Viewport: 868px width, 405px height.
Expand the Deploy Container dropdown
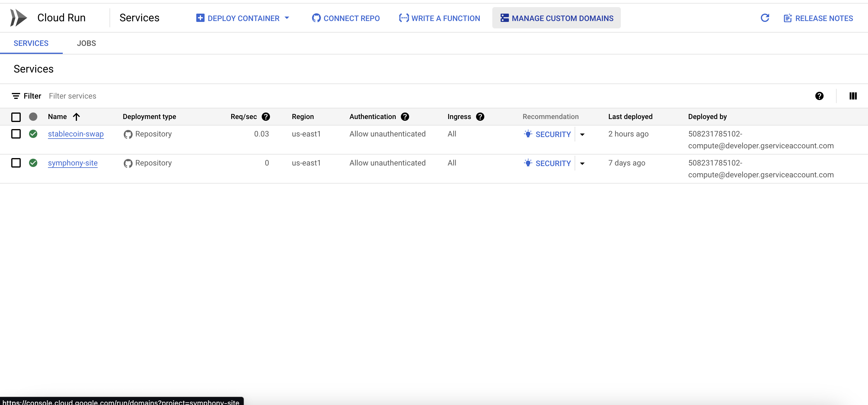click(x=287, y=18)
